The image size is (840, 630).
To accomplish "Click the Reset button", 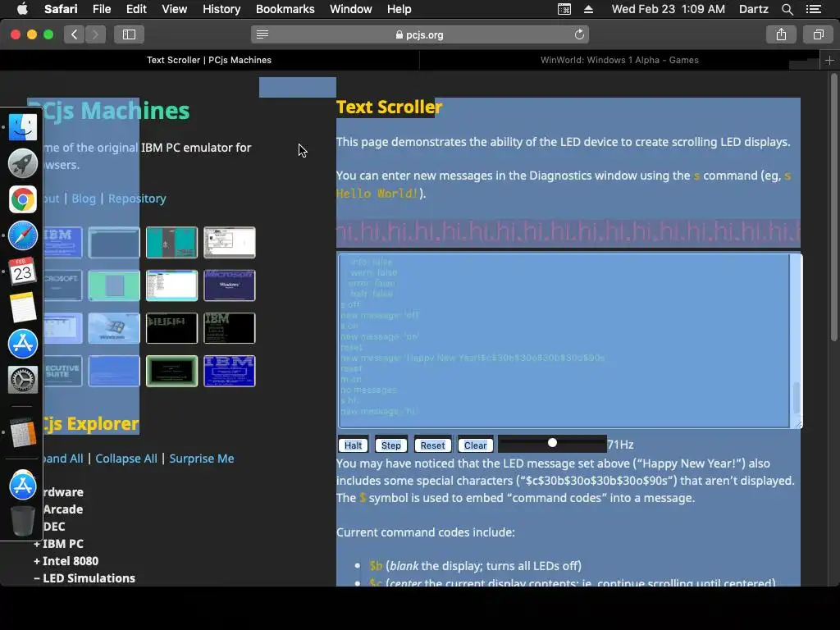I will pyautogui.click(x=432, y=445).
